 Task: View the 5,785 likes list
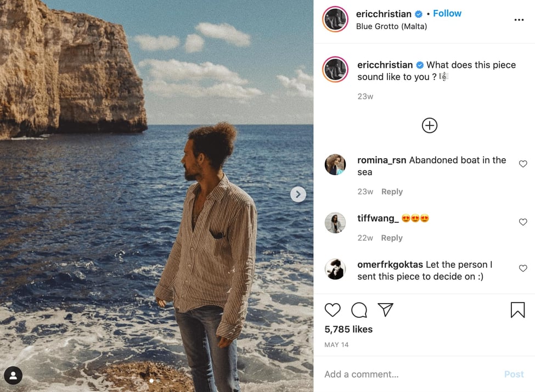348,329
